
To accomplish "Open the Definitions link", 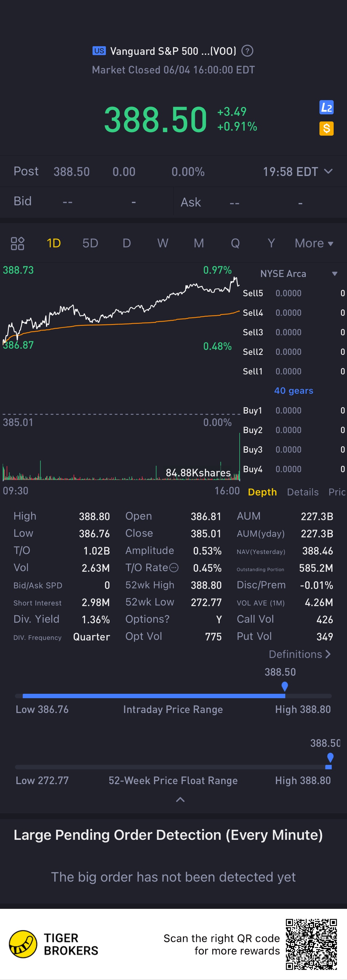I will pos(299,654).
